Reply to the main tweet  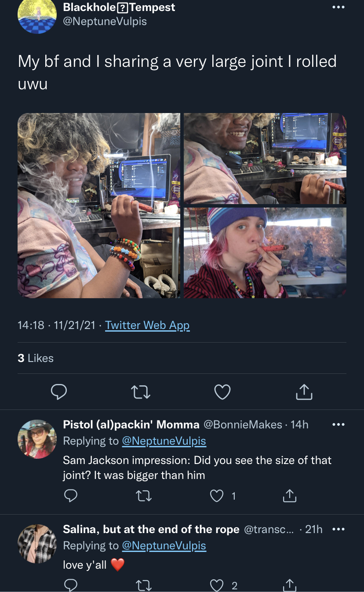[x=59, y=391]
